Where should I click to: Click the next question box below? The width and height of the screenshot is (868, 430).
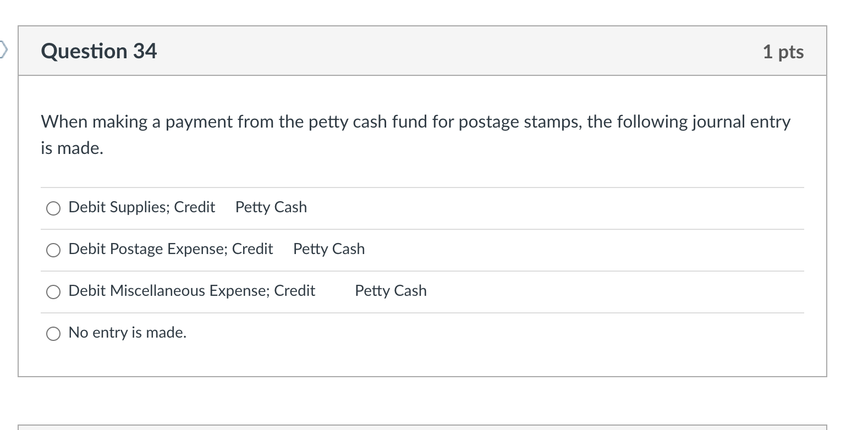[422, 427]
